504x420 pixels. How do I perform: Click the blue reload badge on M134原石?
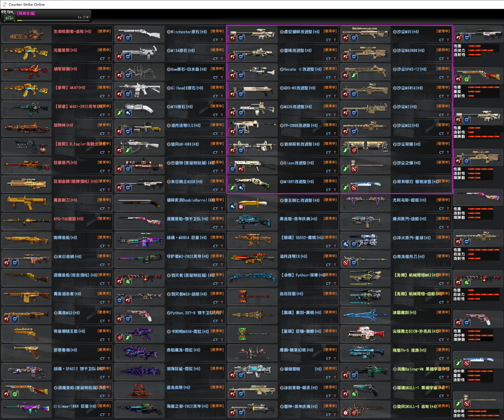coord(128,57)
